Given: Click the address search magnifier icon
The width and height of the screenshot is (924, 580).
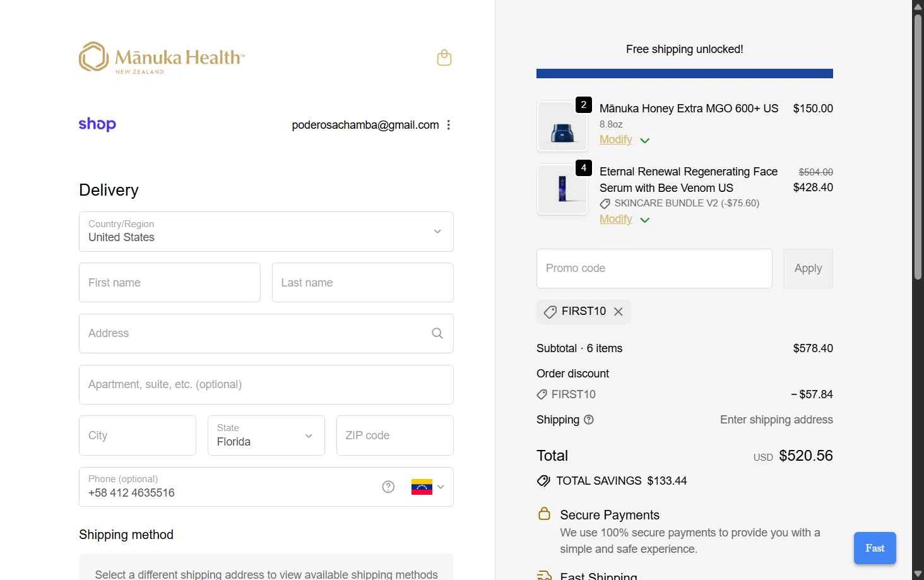Looking at the screenshot, I should point(437,333).
